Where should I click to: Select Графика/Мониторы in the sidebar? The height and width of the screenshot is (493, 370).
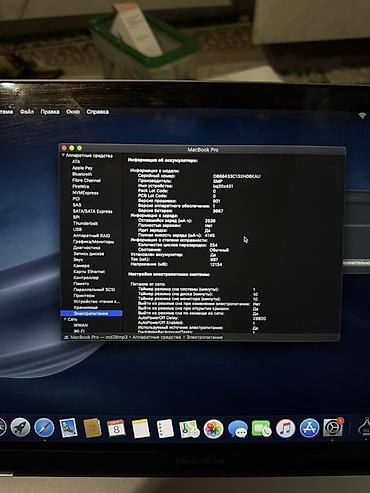(x=94, y=242)
